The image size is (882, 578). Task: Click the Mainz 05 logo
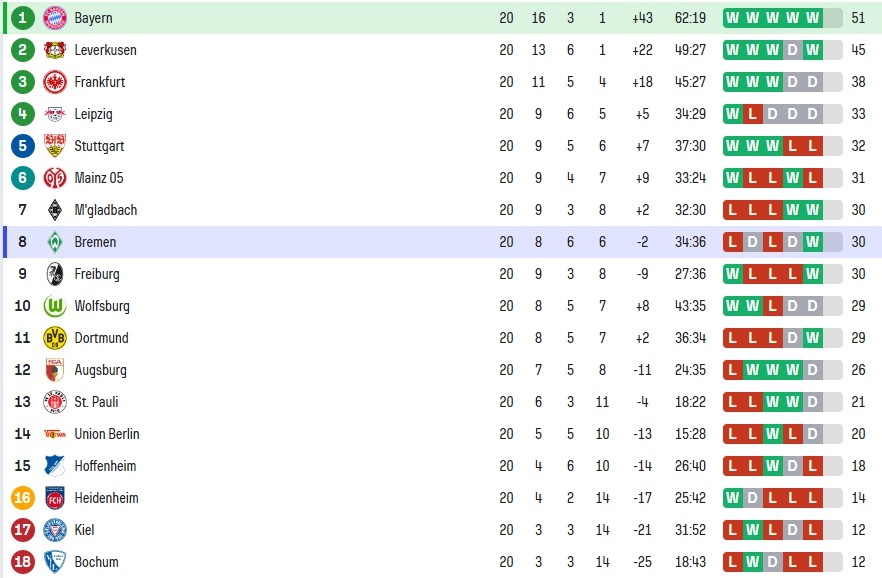pyautogui.click(x=55, y=178)
